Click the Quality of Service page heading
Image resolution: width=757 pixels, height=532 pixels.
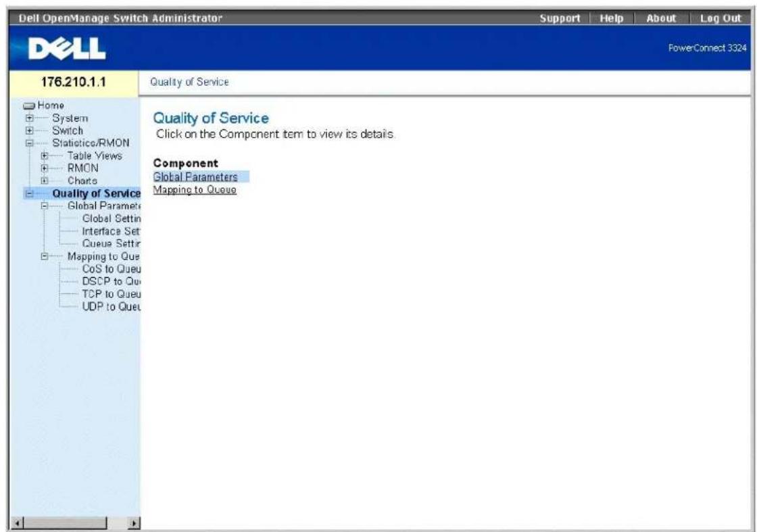pos(211,118)
